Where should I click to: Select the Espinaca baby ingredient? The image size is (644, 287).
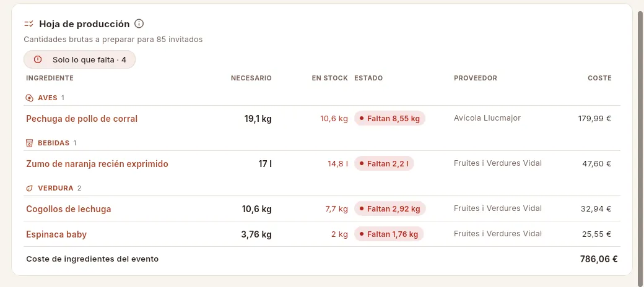pyautogui.click(x=56, y=234)
